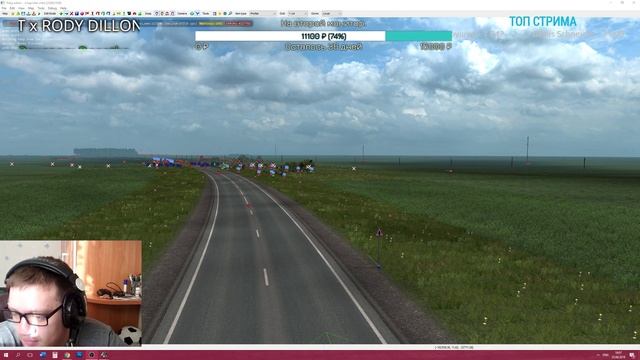Open the Debug menu
640x360 pixels.
(x=53, y=8)
